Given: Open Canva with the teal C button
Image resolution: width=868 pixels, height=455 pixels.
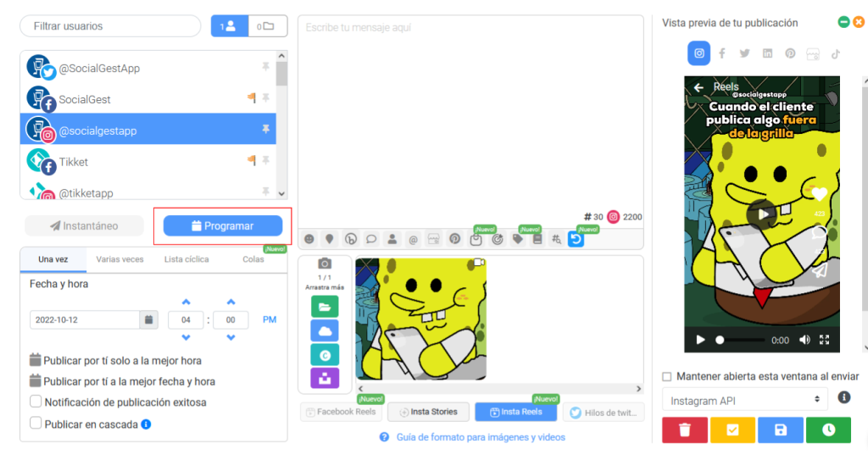Looking at the screenshot, I should tap(325, 355).
